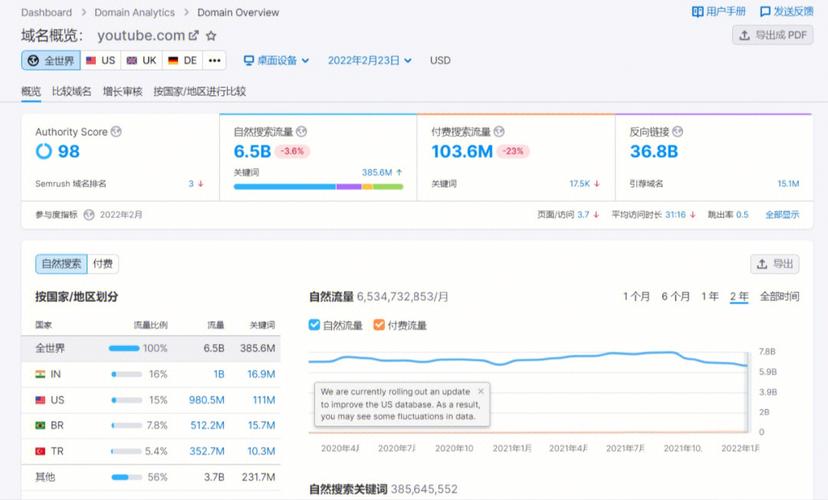Open the 增长审核 tab
This screenshot has height=500, width=828.
[x=123, y=91]
